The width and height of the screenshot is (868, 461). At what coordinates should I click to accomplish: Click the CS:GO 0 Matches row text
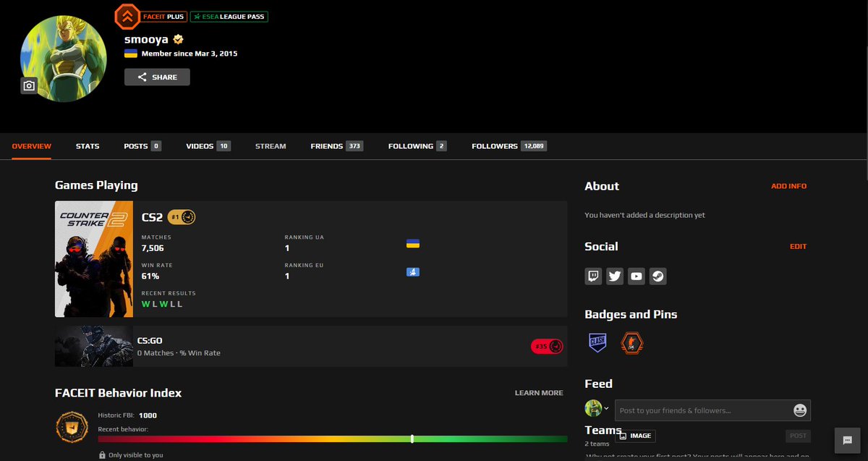pyautogui.click(x=179, y=353)
